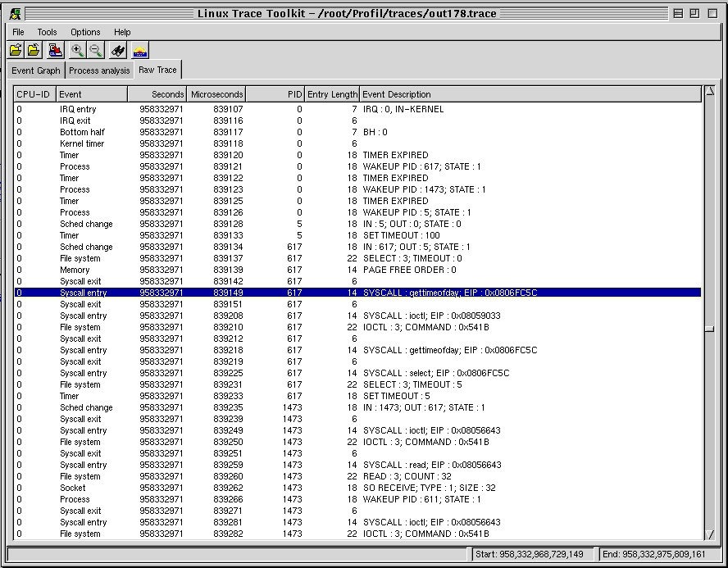Select 'IN : 5; OUT : 0; STATE : 0' row
This screenshot has height=568, width=728.
coord(357,224)
